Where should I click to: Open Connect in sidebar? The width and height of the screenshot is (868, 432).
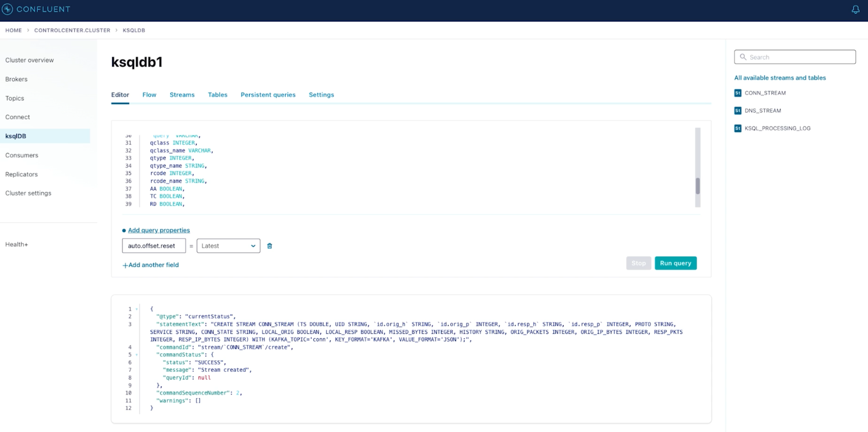click(17, 117)
